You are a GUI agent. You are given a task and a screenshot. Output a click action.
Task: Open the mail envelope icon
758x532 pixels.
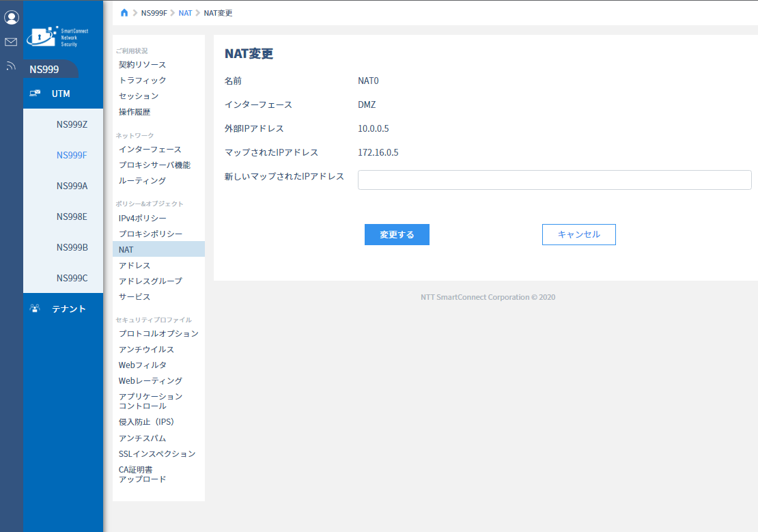(x=11, y=42)
